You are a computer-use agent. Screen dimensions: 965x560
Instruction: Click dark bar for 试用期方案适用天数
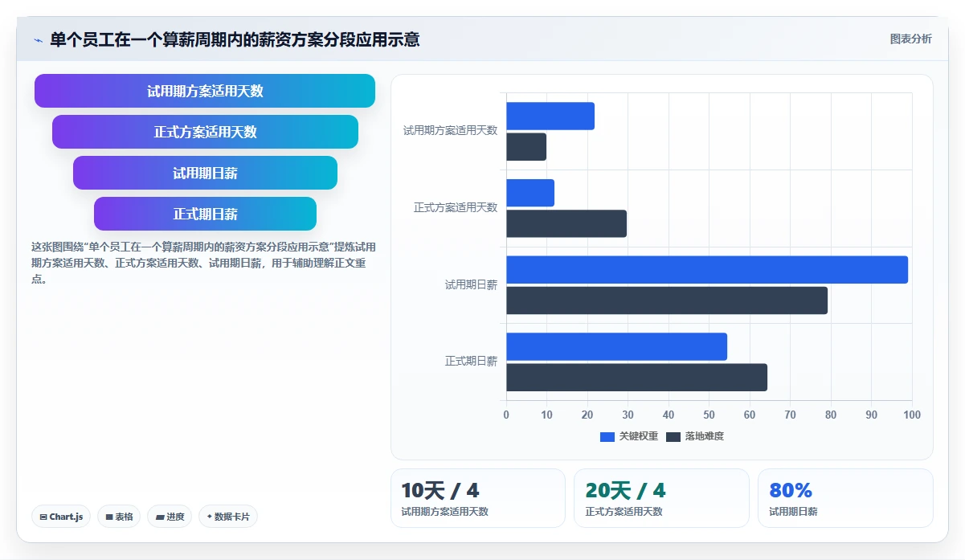point(526,147)
